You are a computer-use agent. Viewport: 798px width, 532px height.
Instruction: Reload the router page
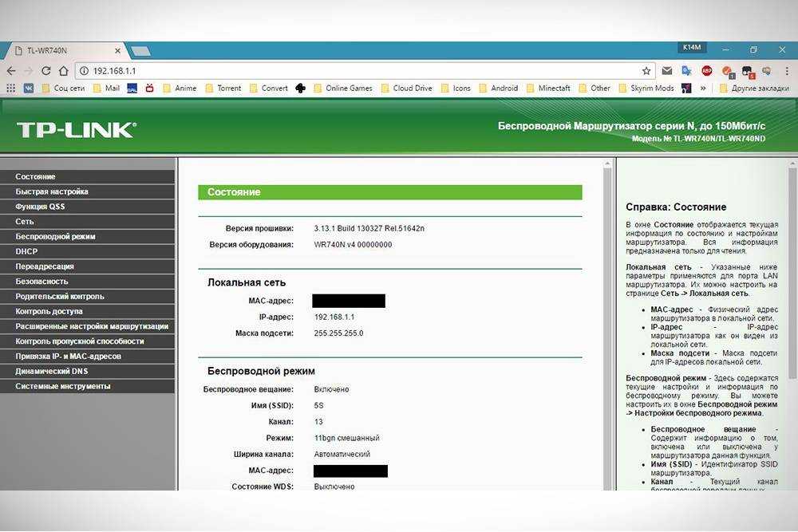tap(46, 71)
